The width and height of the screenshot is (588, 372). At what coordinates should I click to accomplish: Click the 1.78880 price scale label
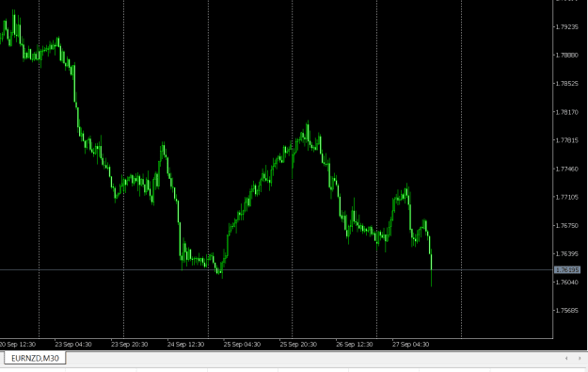(x=567, y=56)
